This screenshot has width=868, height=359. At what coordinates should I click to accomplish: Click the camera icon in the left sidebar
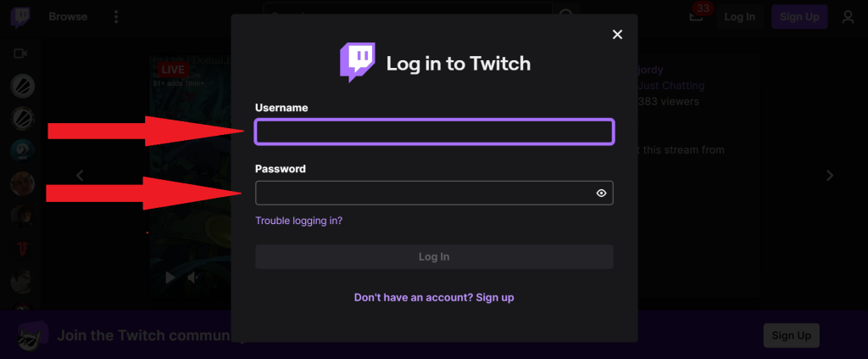(x=20, y=53)
